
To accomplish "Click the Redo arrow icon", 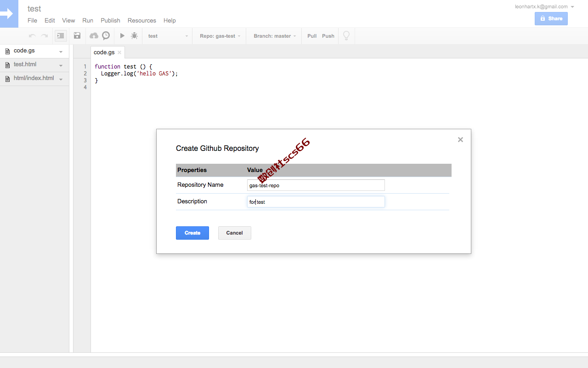I will point(45,36).
